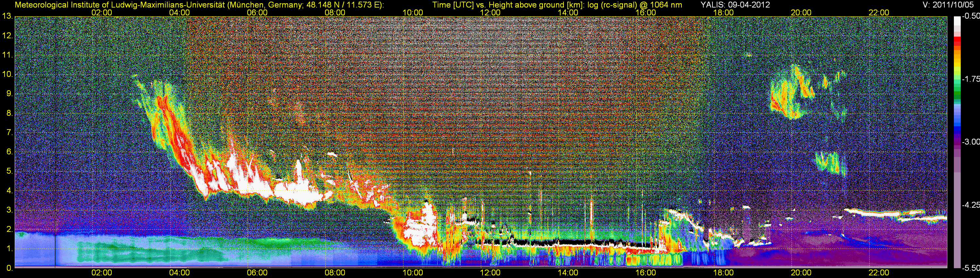Click the 10 km height axis label
Screen dimensions: 980x278
(x=7, y=74)
